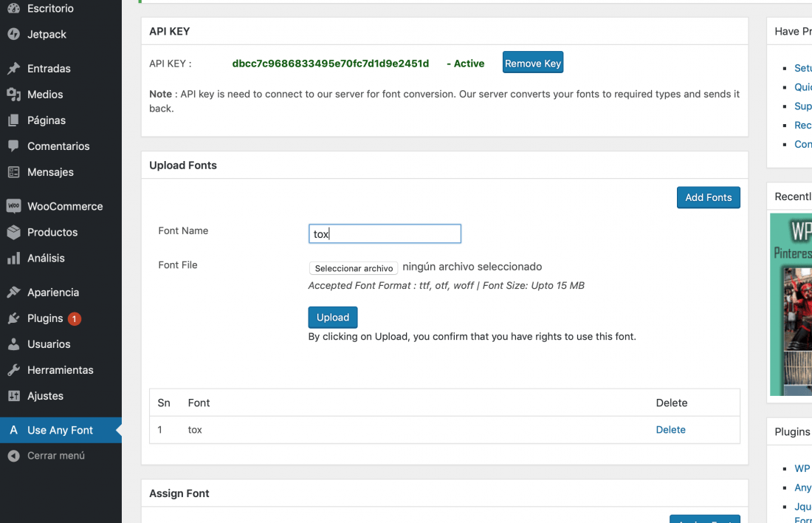Viewport: 812px width, 523px height.
Task: Click the 'ningún archivo seleccionado' text
Action: click(472, 267)
